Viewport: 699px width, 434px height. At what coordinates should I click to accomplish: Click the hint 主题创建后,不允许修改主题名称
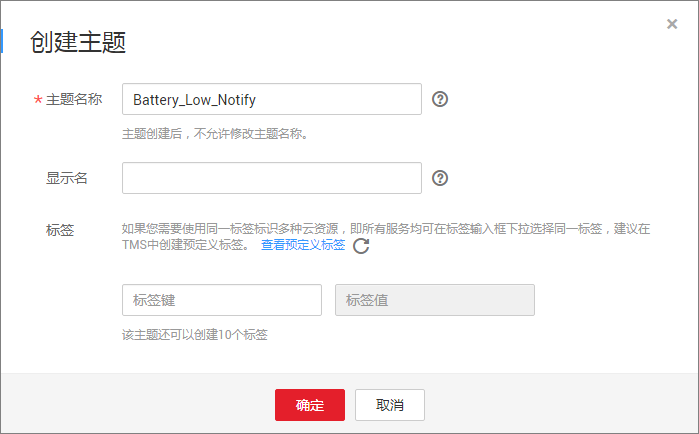(x=215, y=133)
